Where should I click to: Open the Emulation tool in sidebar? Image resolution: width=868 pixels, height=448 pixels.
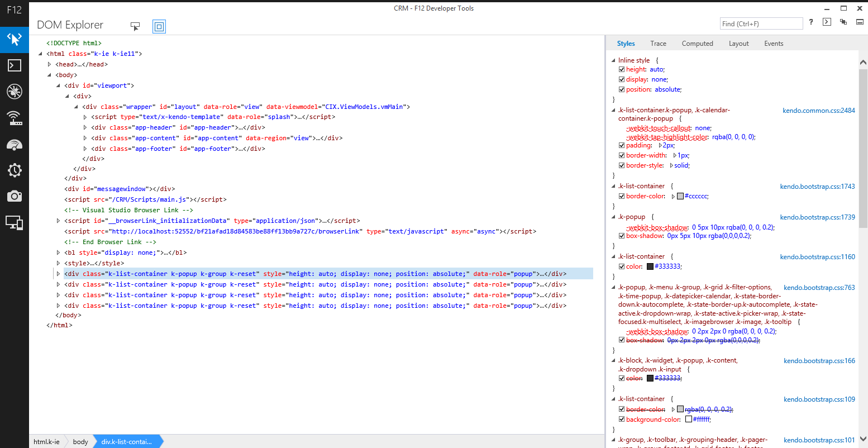point(15,222)
